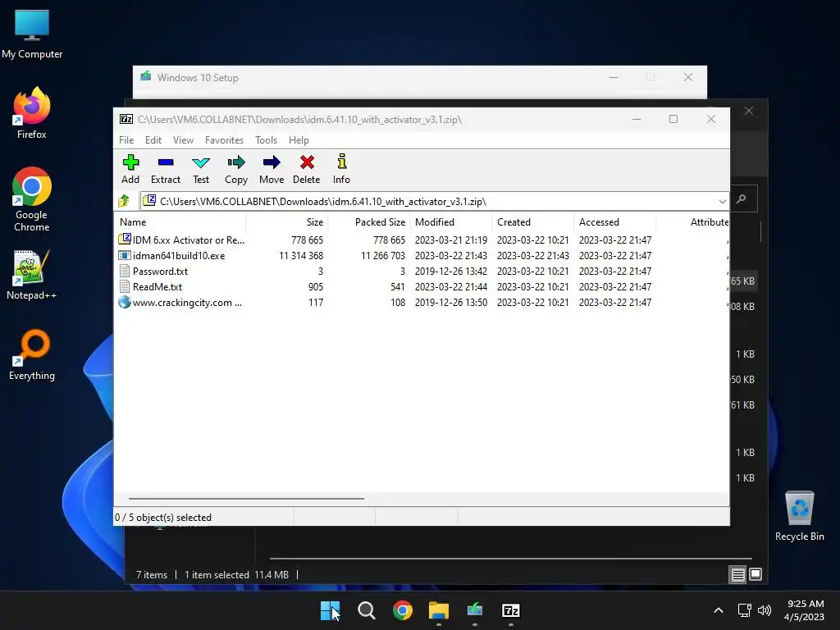Screen dimensions: 840x630
Task: Expand the address path dropdown
Action: coord(722,202)
